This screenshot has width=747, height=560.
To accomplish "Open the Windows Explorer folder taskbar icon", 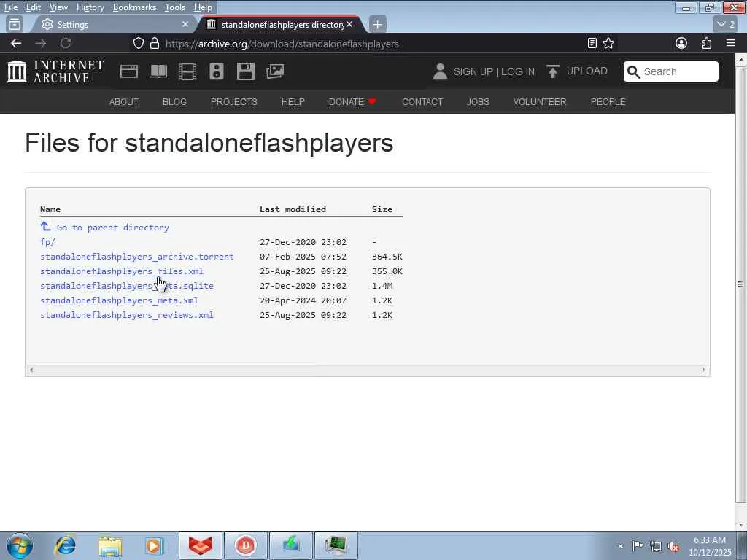I will click(111, 545).
